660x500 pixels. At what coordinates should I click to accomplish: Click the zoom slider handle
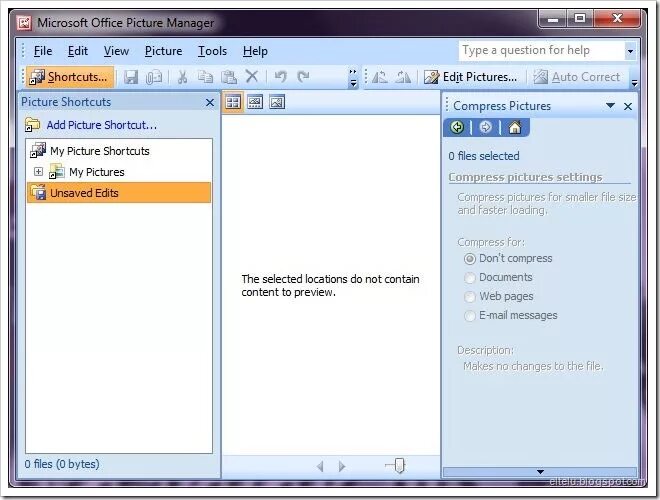[x=400, y=465]
